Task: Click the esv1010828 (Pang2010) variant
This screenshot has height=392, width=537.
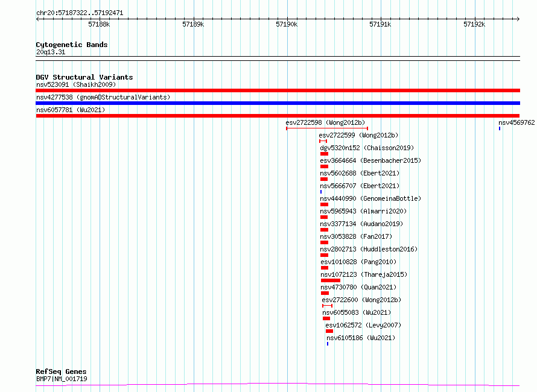Action: [x=358, y=262]
